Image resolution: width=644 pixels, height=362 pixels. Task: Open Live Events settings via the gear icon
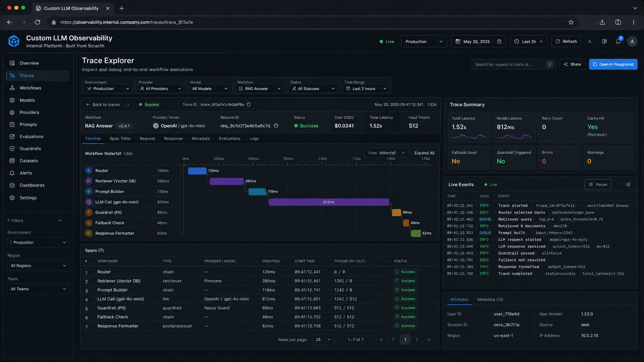(x=628, y=184)
